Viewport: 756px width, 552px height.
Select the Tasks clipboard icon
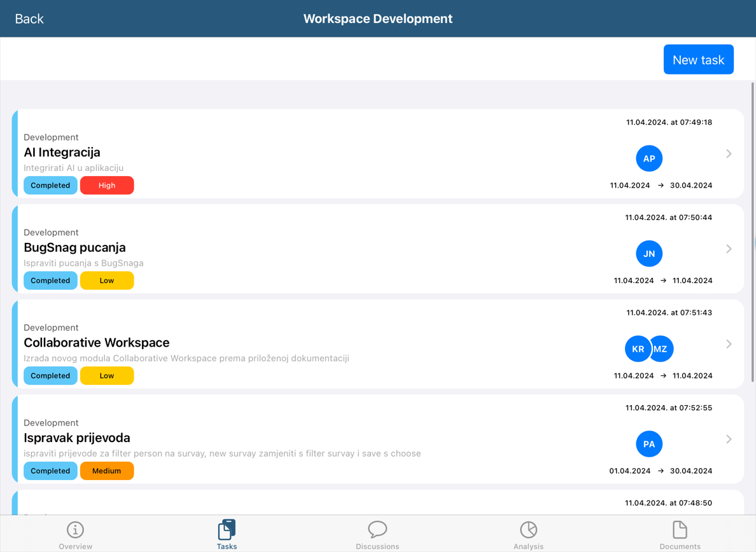point(227,529)
